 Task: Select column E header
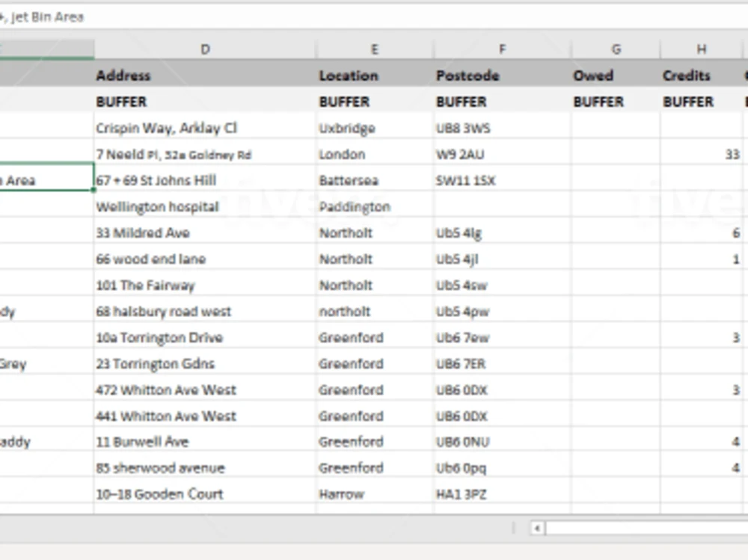click(375, 49)
